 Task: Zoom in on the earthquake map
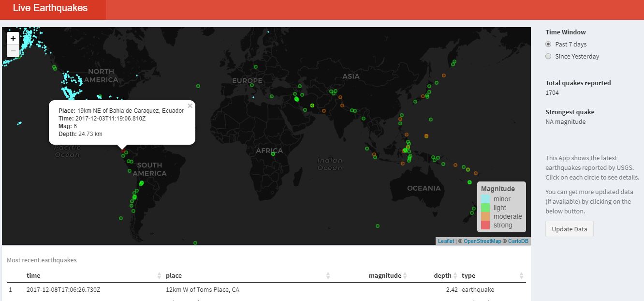(x=13, y=38)
